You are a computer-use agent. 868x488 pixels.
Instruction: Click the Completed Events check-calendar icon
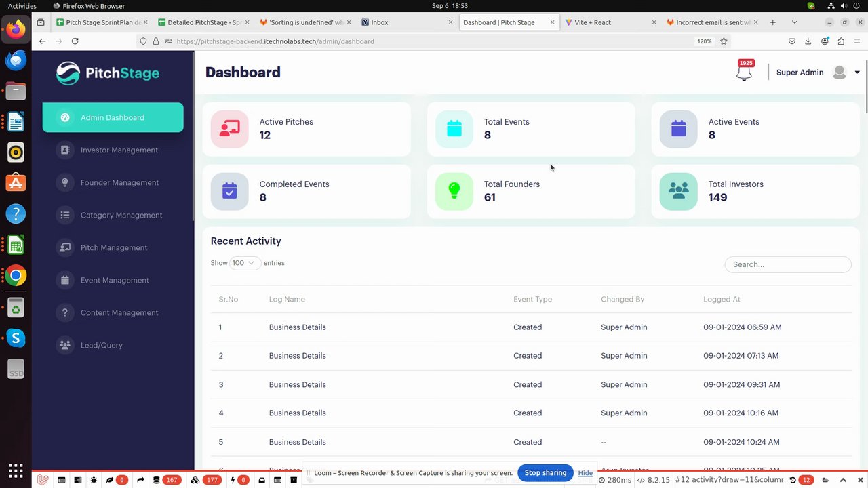(229, 191)
